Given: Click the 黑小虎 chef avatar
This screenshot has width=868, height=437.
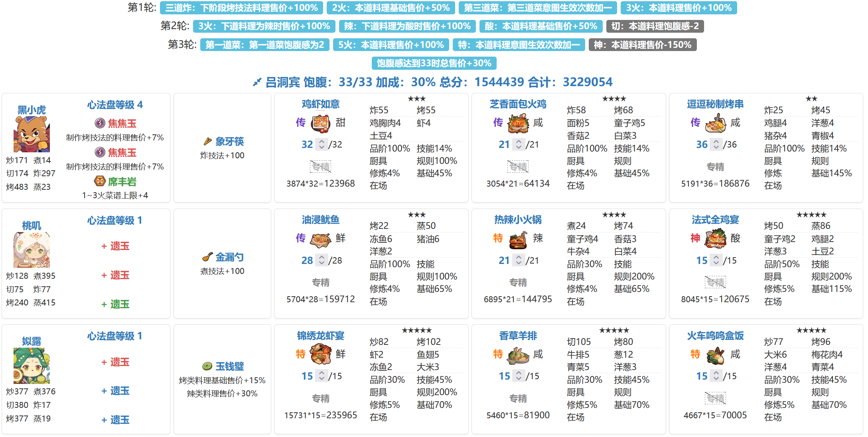Looking at the screenshot, I should pos(32,134).
